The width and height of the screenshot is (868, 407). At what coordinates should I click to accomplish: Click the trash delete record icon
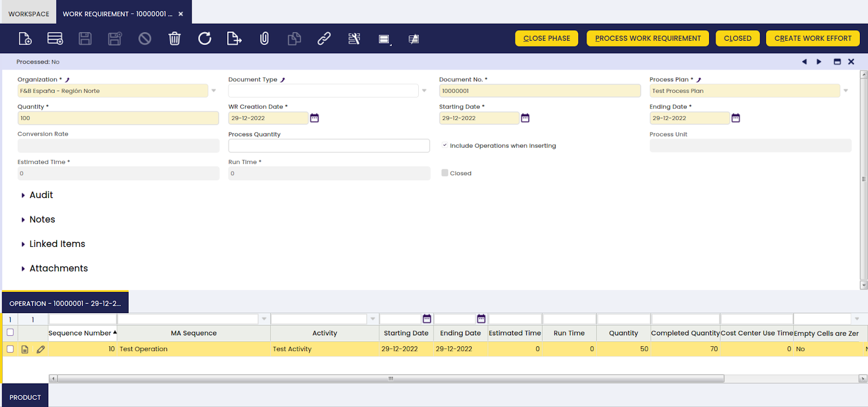coord(174,39)
